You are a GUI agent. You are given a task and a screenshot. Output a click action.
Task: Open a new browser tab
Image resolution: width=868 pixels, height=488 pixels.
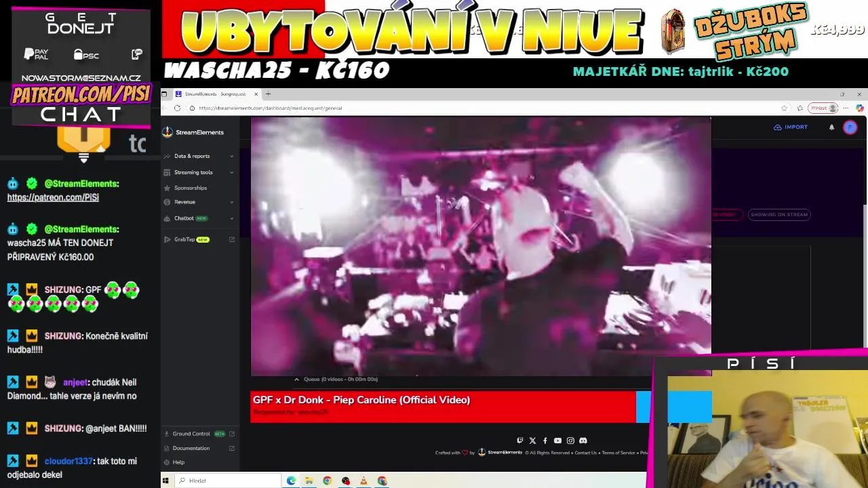point(268,94)
